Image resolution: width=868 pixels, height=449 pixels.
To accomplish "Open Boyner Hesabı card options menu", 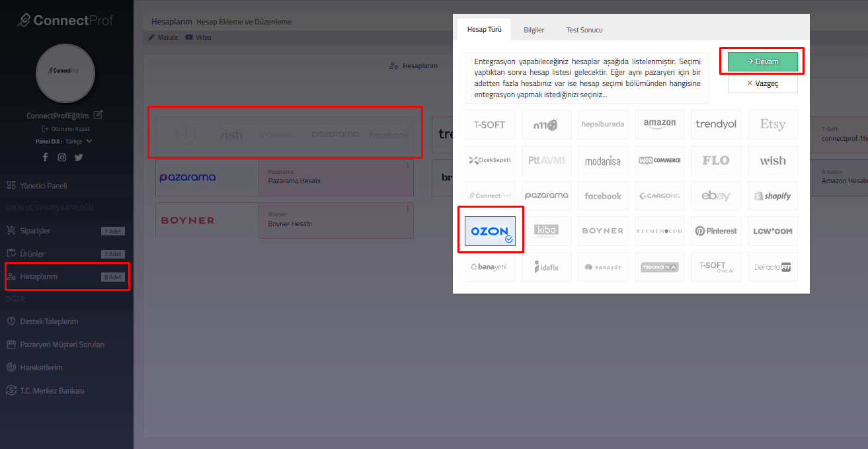I will tap(407, 209).
